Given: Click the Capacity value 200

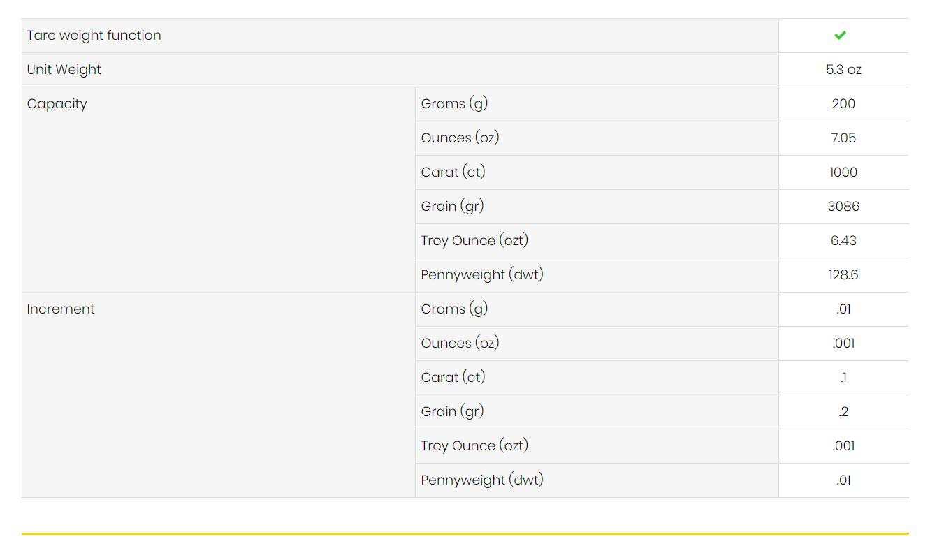Looking at the screenshot, I should tap(843, 104).
